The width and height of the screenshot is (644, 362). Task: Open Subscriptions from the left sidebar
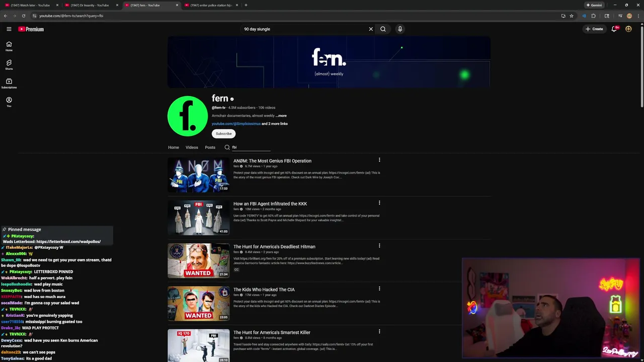coord(9,83)
